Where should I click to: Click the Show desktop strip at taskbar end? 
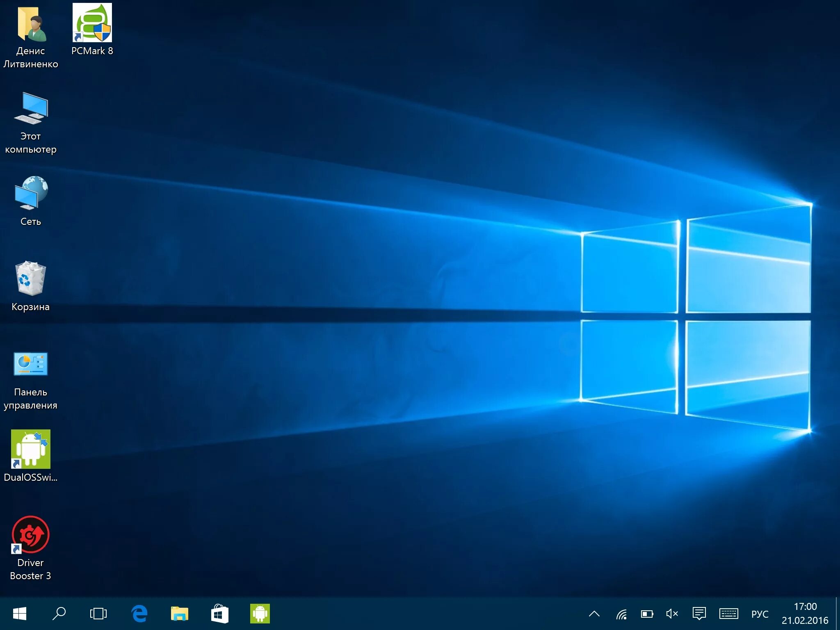[838, 614]
